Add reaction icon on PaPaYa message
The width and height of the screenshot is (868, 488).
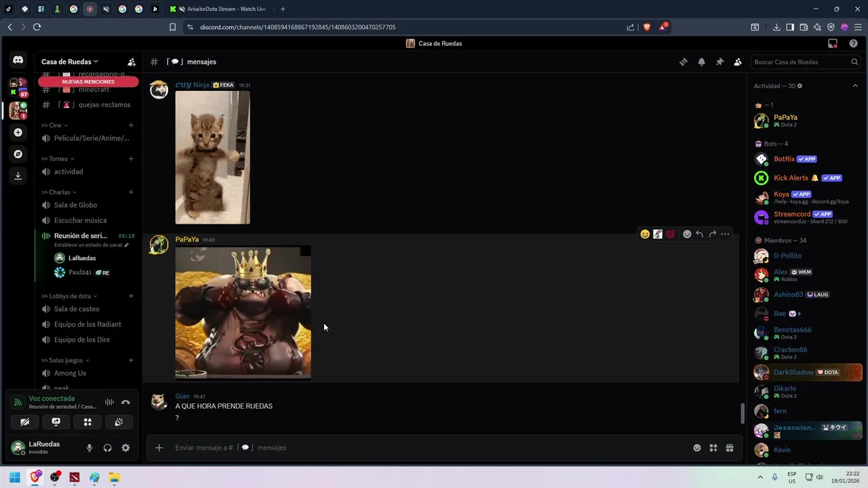687,234
